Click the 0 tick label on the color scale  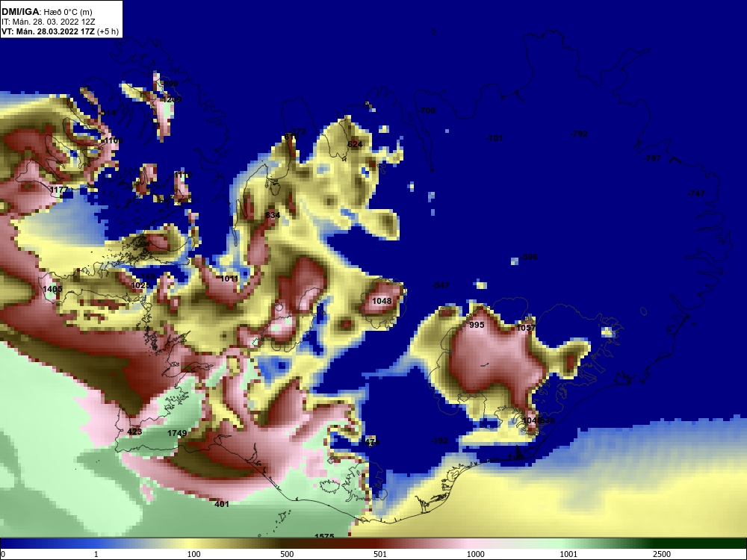point(2,554)
